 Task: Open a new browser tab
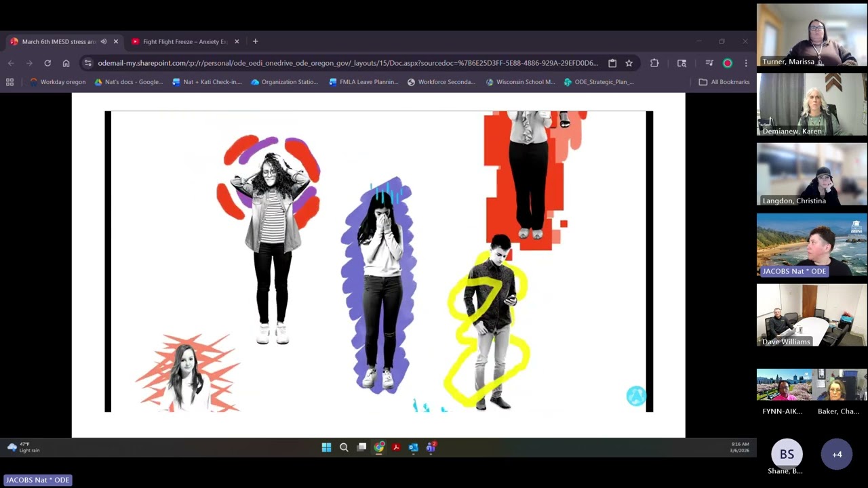(256, 41)
